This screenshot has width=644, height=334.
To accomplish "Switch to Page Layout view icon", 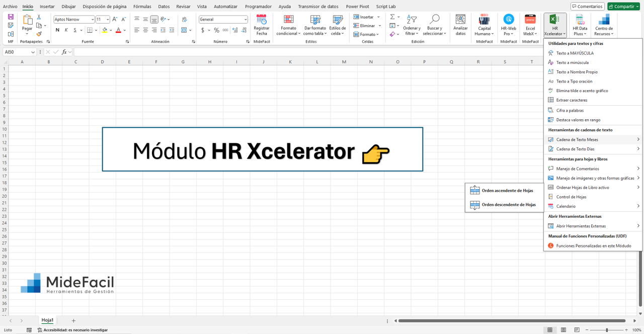I will click(x=563, y=330).
